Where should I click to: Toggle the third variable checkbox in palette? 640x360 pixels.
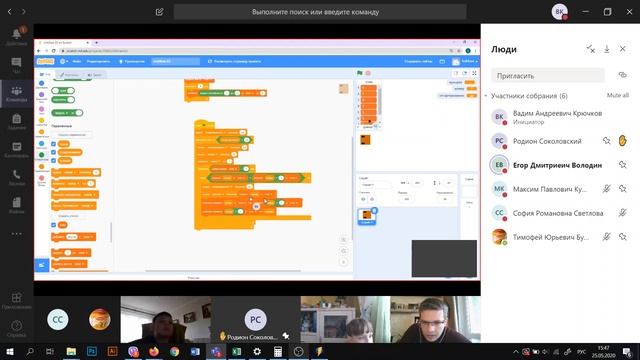point(53,160)
